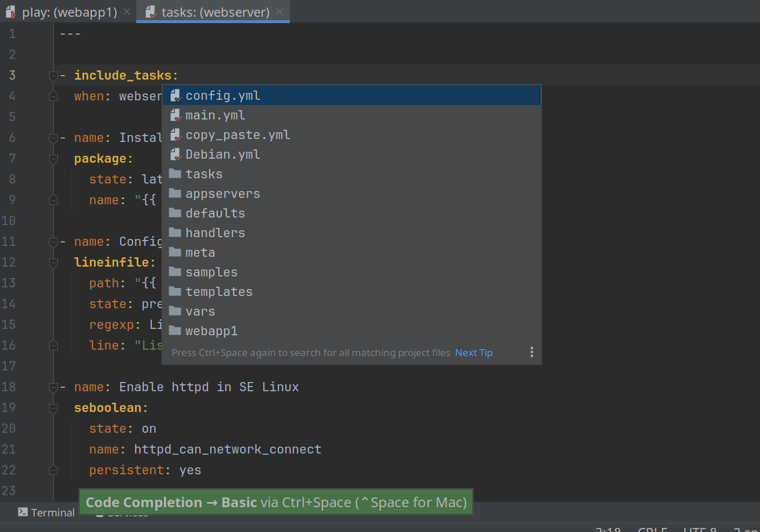The height and width of the screenshot is (532, 760).
Task: Click the fold end marker on line 16
Action: coord(53,346)
